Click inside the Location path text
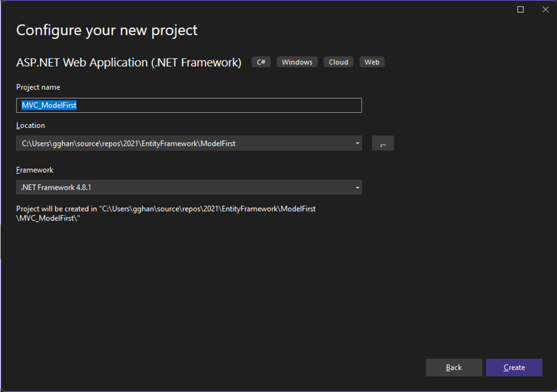This screenshot has width=557, height=392. click(129, 144)
